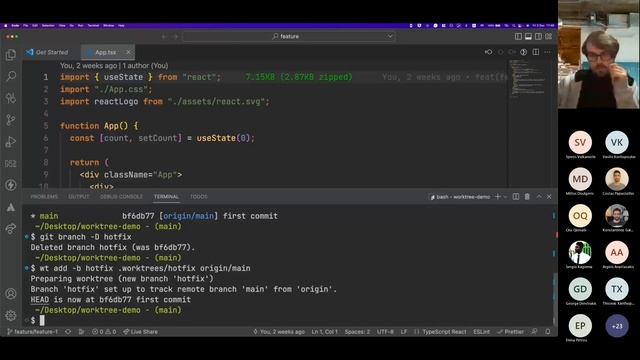Click the feature search command center field

coord(289,36)
